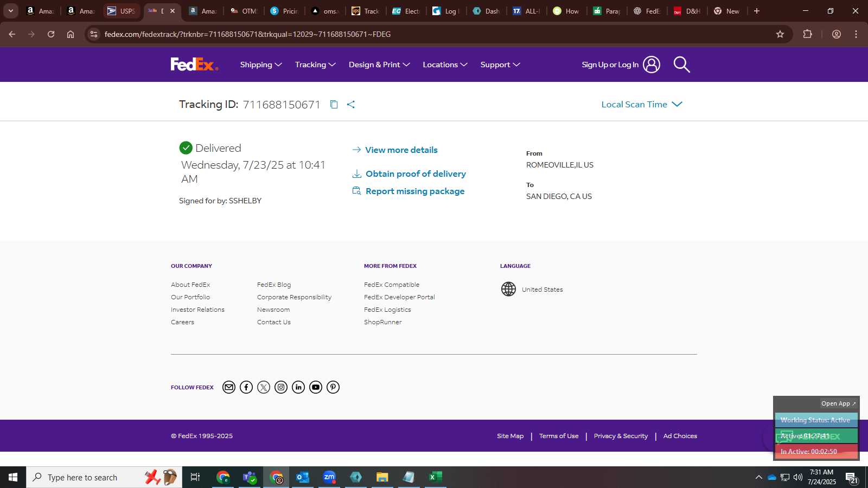Expand the Tracking menu
This screenshot has width=868, height=488.
(x=315, y=65)
